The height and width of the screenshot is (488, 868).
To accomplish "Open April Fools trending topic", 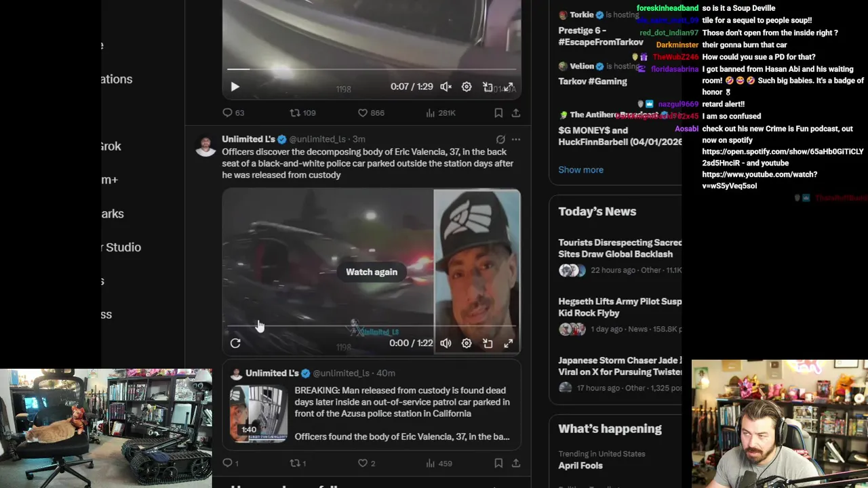I will pos(580,466).
